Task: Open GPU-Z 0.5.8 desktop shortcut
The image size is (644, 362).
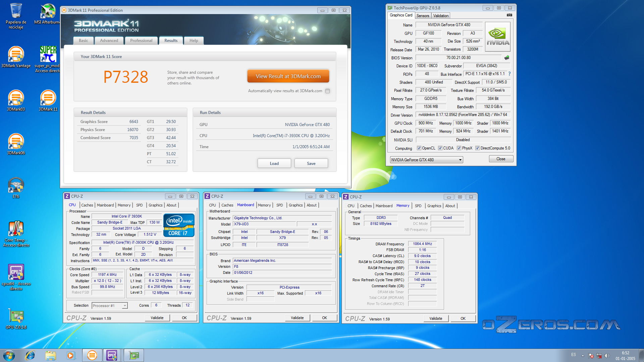Action: coord(16,318)
